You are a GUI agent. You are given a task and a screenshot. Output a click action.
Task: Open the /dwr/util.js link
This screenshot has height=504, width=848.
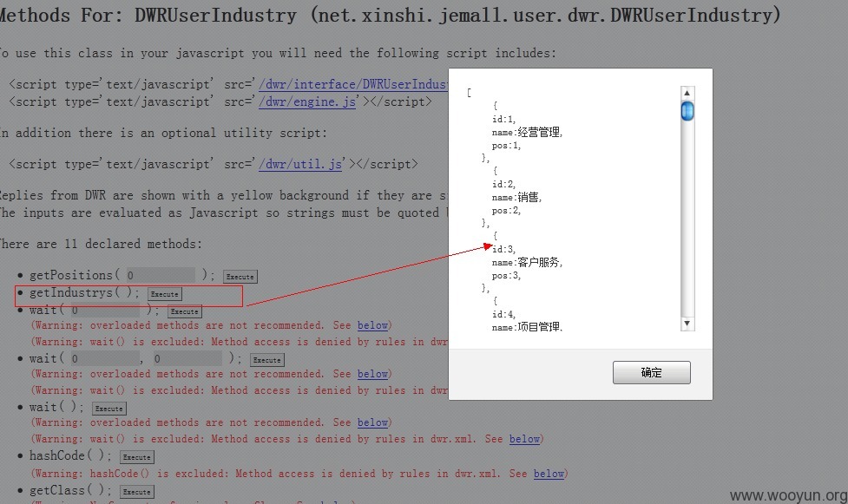click(x=300, y=164)
